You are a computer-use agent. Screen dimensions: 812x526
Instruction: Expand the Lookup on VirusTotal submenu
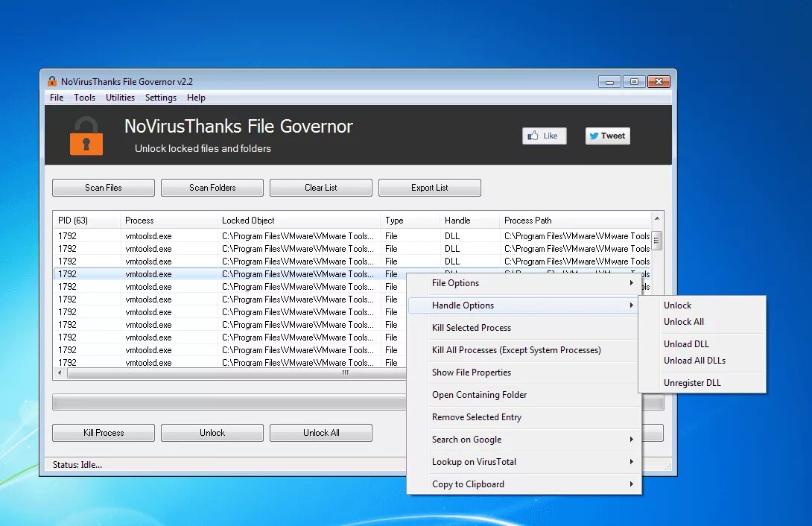[524, 462]
